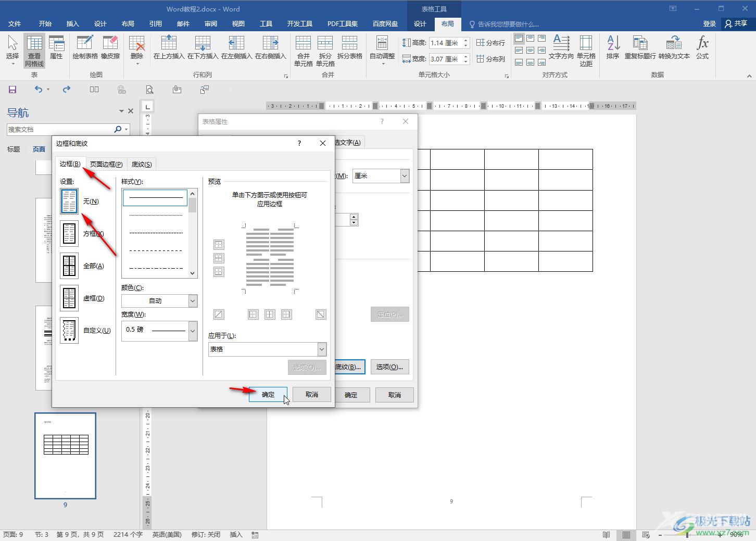Screen dimensions: 756x541
Task: Select the Box border setting
Action: pos(69,233)
